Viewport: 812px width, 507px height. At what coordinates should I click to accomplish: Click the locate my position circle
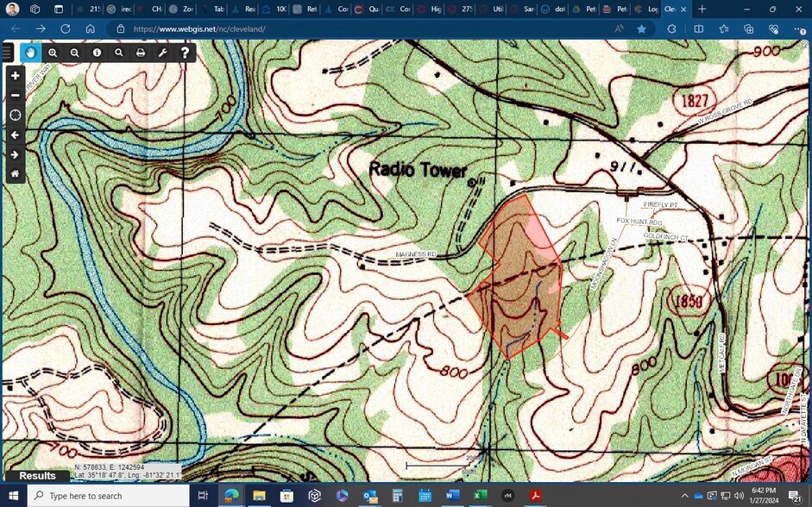(15, 115)
